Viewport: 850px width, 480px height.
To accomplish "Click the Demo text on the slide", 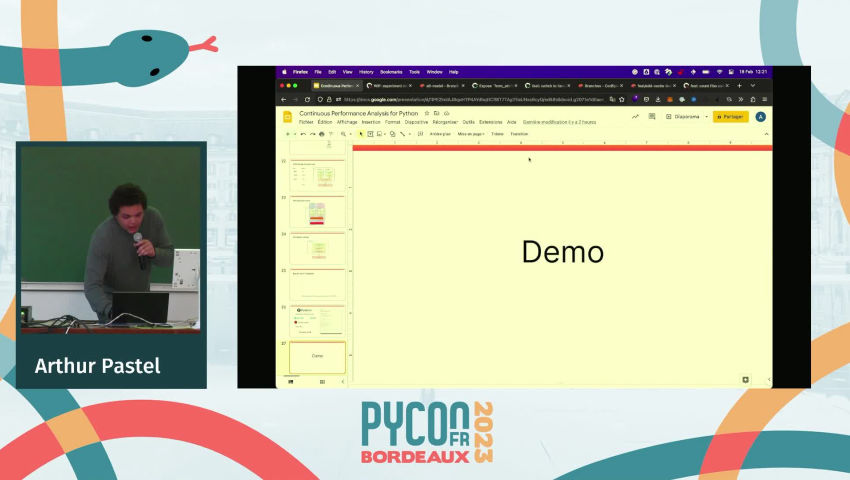I will pyautogui.click(x=562, y=252).
